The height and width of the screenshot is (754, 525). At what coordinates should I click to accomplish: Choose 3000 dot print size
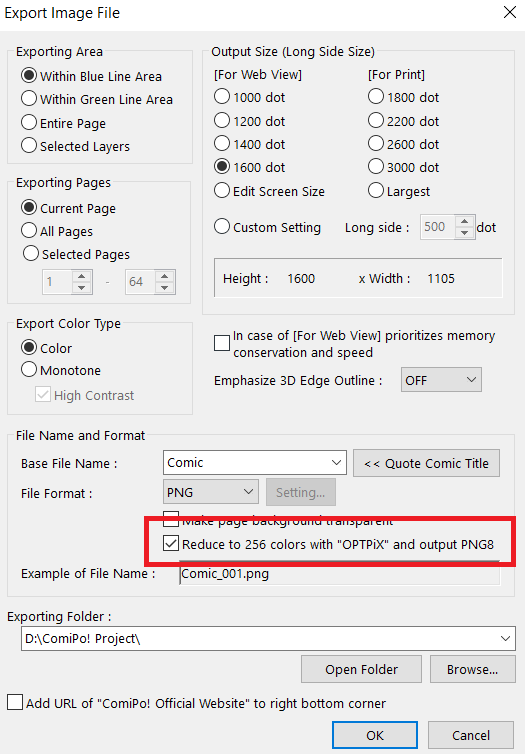pyautogui.click(x=376, y=166)
